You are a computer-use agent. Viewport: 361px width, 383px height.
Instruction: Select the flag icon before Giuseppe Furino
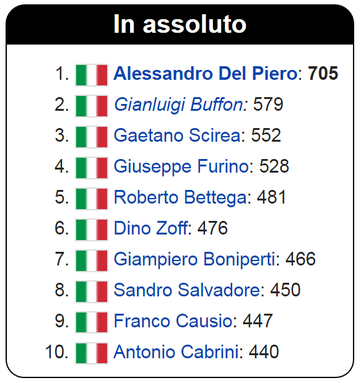92,168
